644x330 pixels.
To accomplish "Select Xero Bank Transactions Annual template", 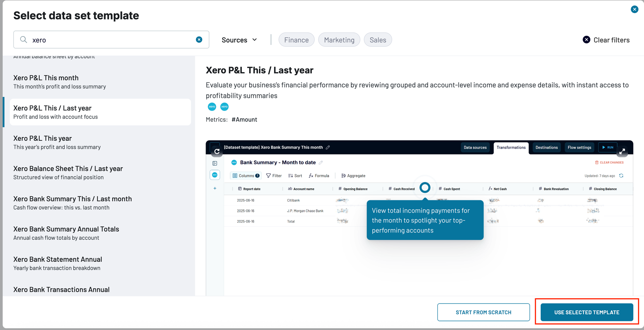I will coord(100,289).
